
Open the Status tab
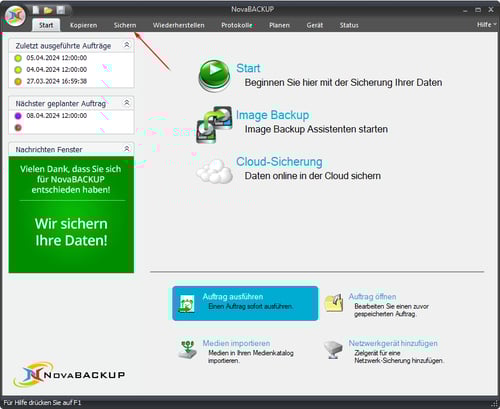pyautogui.click(x=349, y=25)
